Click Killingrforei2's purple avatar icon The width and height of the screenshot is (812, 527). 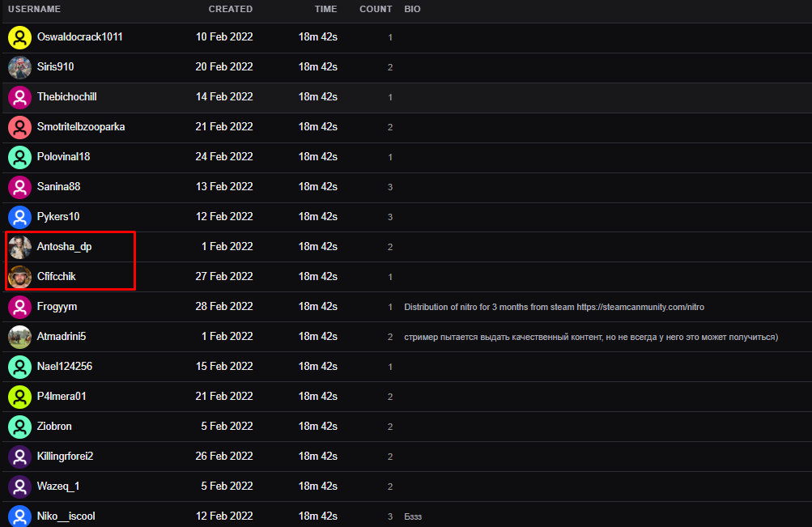tap(19, 457)
